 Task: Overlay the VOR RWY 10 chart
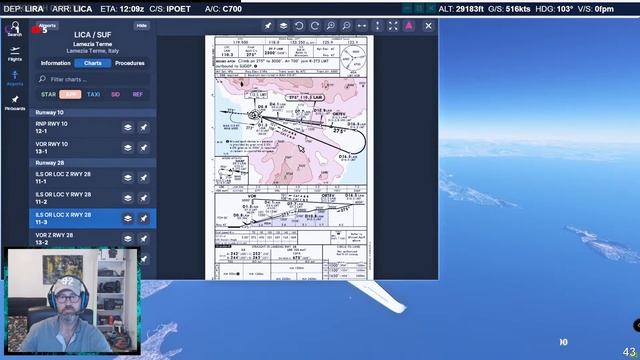128,148
